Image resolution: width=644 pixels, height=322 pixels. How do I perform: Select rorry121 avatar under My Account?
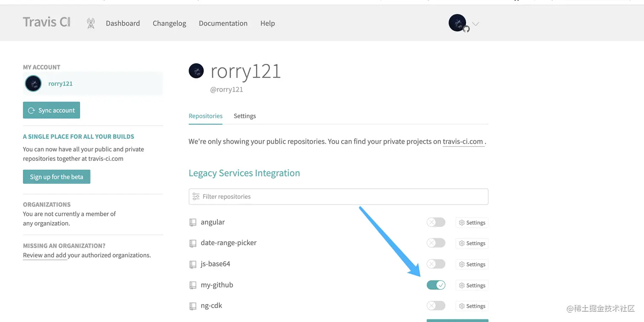pyautogui.click(x=33, y=84)
